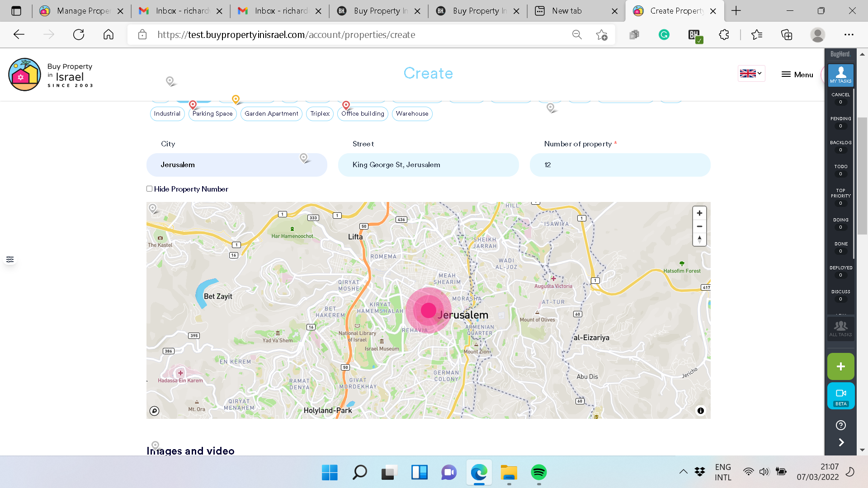Collapse BugHerd sidebar with arrow
The height and width of the screenshot is (488, 868).
[x=841, y=442]
